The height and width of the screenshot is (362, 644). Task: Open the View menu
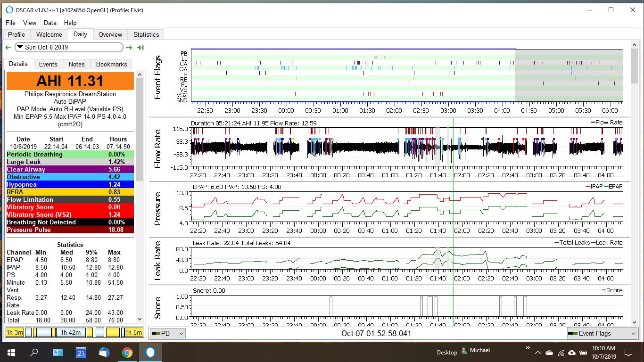[x=30, y=23]
